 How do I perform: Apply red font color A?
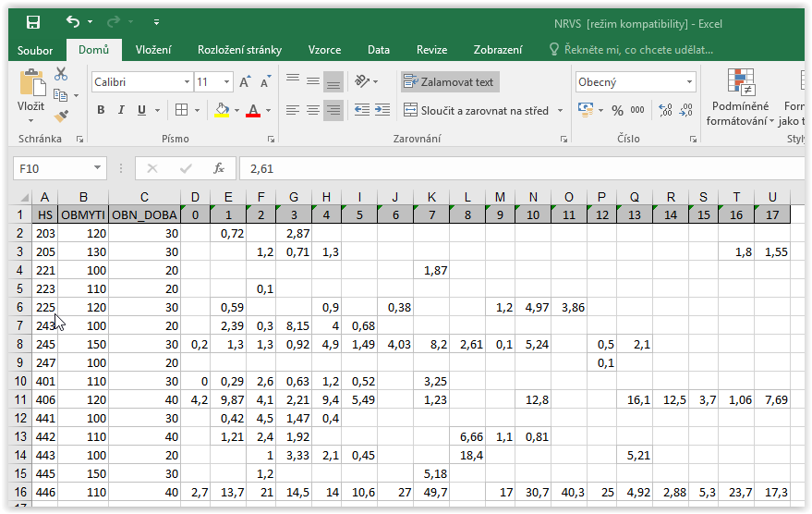(253, 110)
